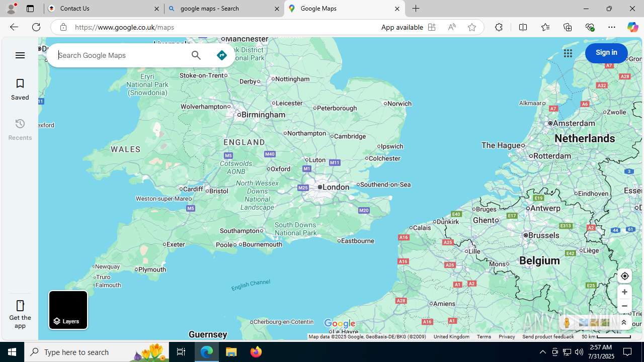
Task: Open the Terms link
Action: pyautogui.click(x=484, y=337)
